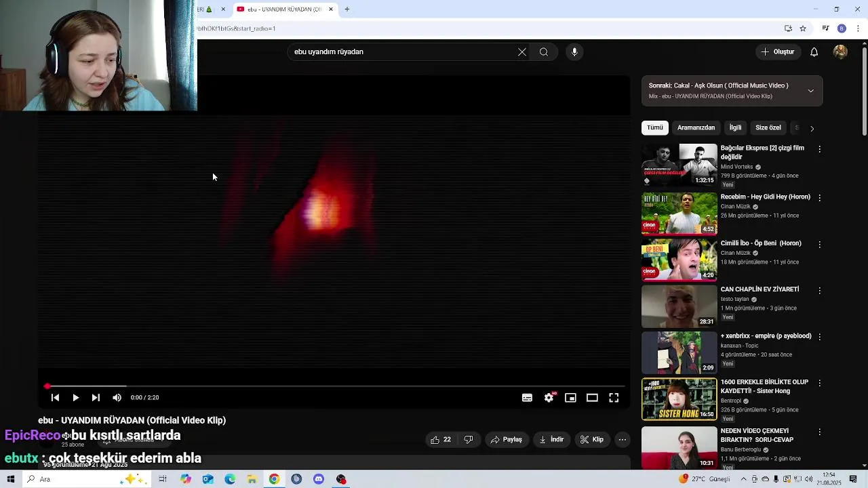Open Windows Start menu
This screenshot has height=488, width=868.
11,479
